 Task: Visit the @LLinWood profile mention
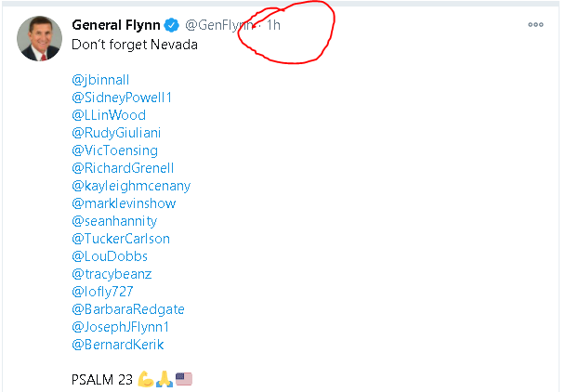(109, 115)
